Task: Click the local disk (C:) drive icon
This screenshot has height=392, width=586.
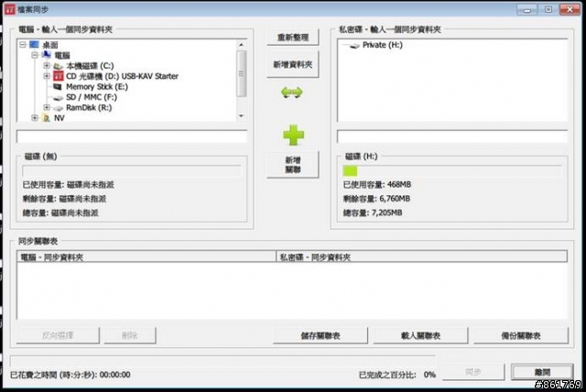Action: (58, 66)
